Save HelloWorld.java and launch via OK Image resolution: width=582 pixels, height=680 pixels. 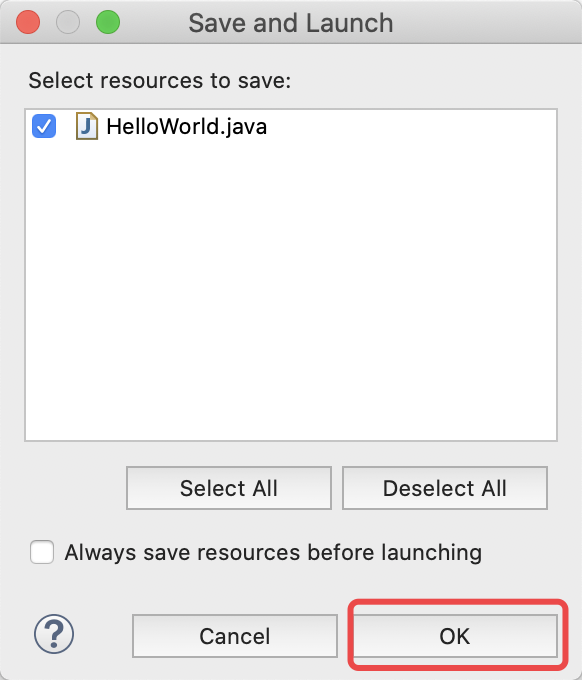[x=455, y=636]
